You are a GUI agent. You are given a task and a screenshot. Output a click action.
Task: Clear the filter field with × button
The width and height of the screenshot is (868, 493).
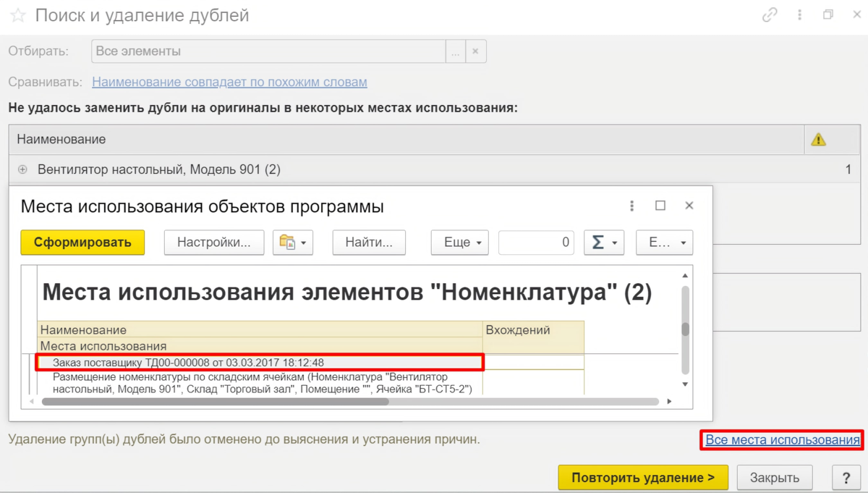(x=475, y=51)
